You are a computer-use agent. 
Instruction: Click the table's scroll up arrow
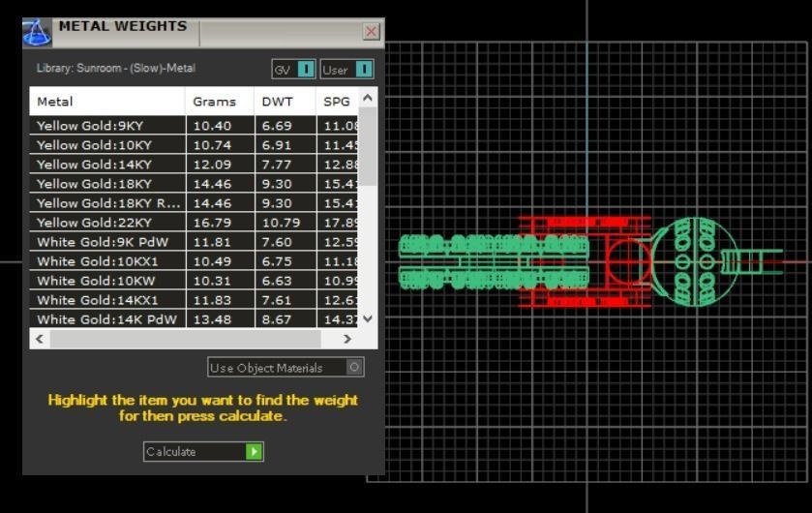coord(368,98)
